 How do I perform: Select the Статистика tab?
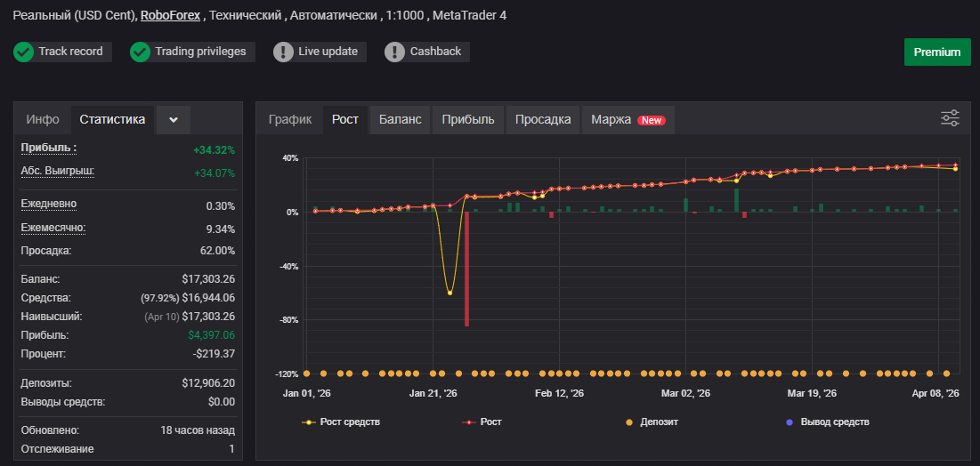click(x=112, y=119)
